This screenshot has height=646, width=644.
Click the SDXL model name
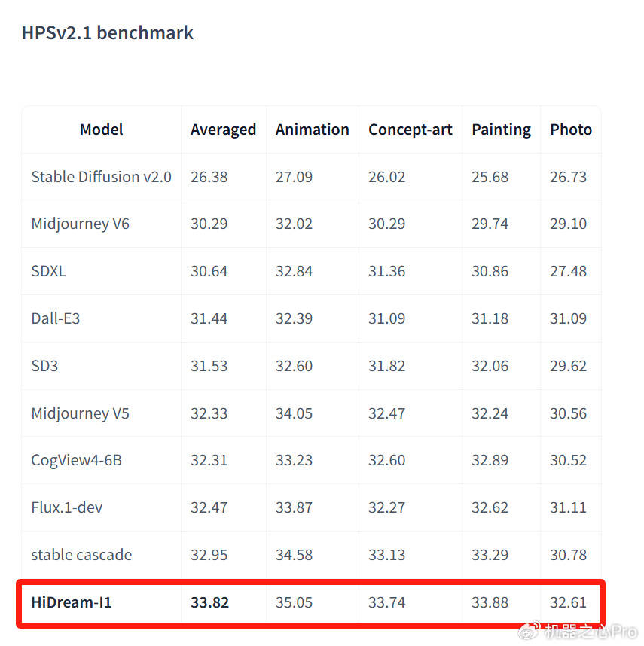[48, 271]
